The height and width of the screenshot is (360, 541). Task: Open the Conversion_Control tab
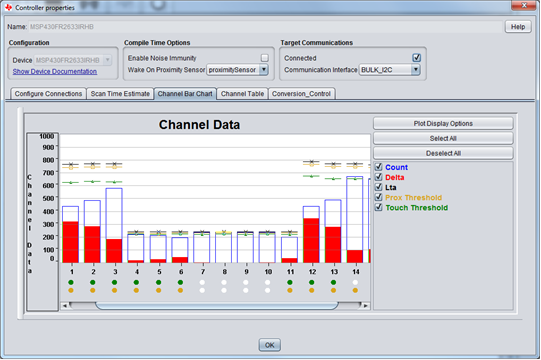[301, 94]
